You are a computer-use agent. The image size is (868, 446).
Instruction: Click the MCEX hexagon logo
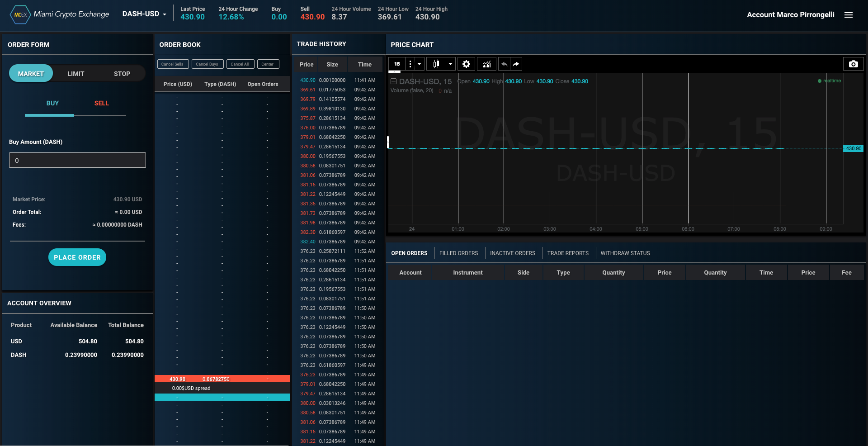20,14
